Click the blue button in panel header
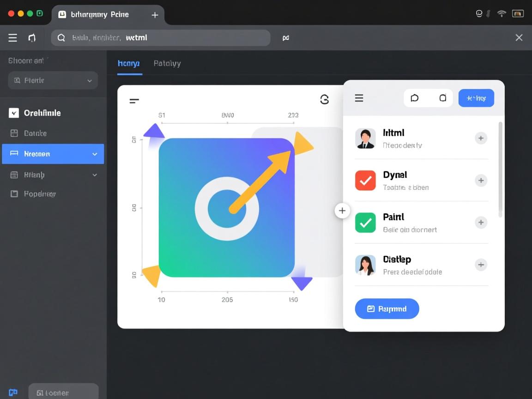Screen dimensions: 532x399 click(476, 98)
